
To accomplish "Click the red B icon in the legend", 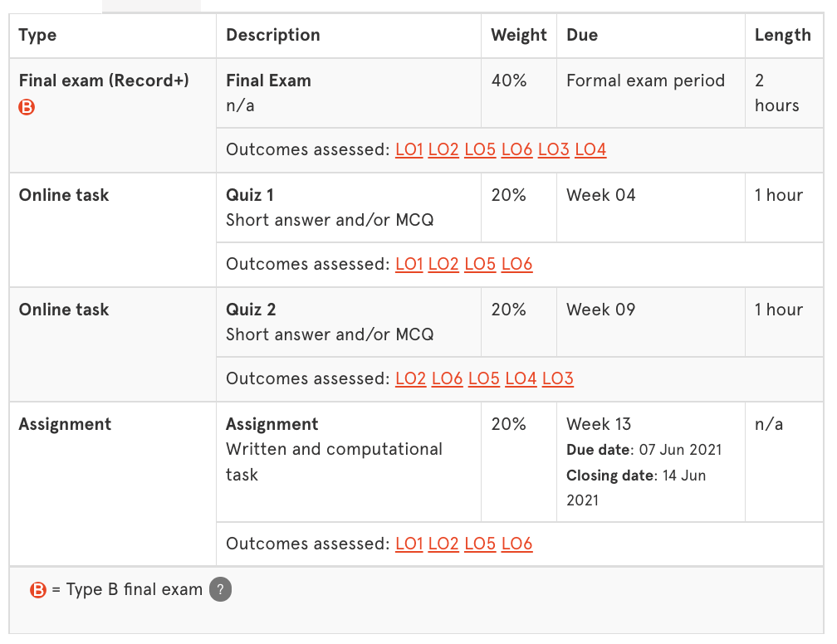I will click(38, 590).
